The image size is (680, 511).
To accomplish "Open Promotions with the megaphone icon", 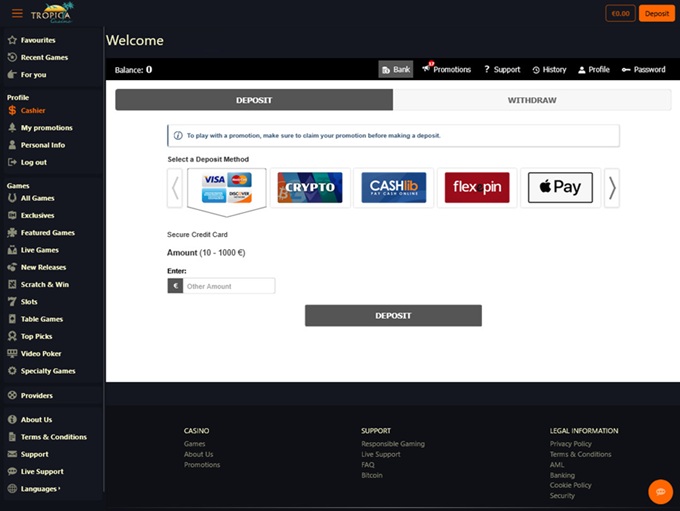I will pos(446,70).
